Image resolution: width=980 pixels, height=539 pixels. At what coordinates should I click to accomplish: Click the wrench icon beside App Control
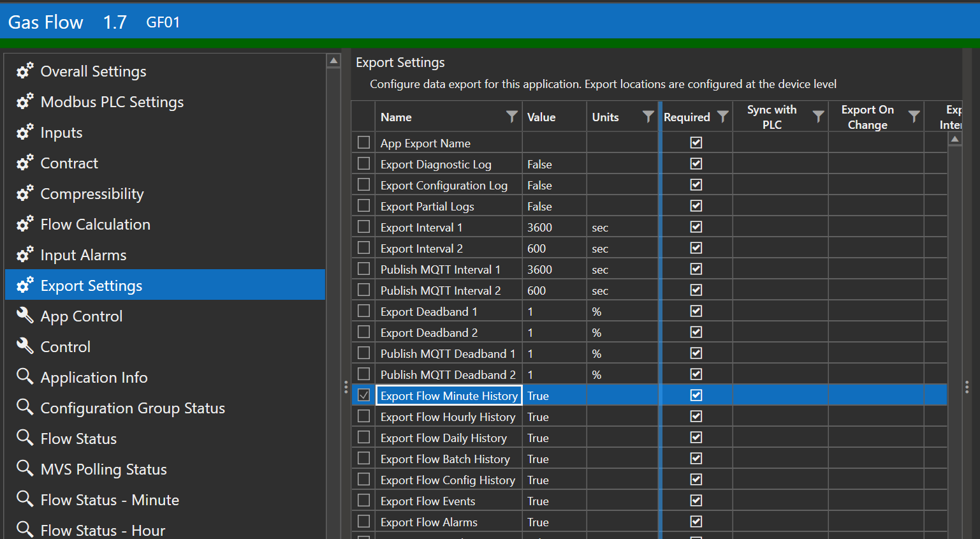[25, 315]
